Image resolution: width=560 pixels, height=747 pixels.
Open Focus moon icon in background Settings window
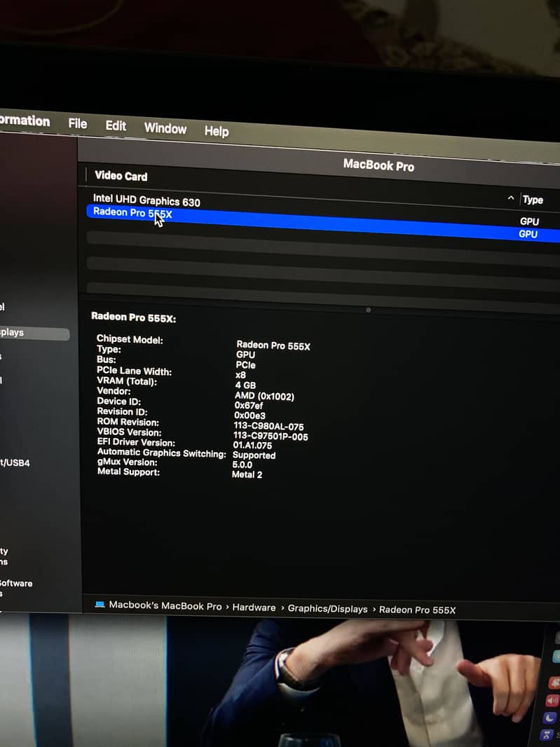[x=550, y=718]
